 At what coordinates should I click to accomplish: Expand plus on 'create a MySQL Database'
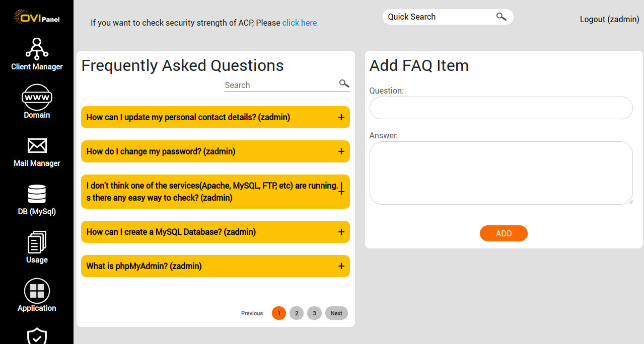pos(341,232)
